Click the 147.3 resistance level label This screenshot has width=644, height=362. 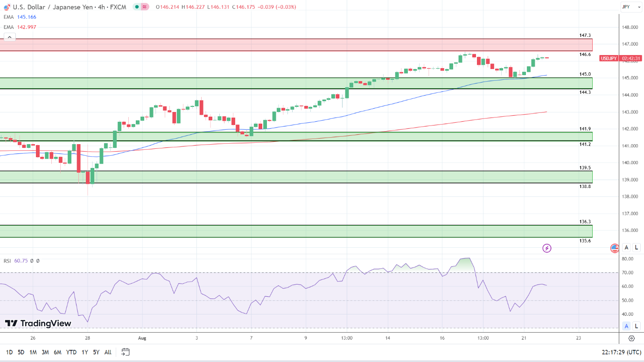pos(585,35)
